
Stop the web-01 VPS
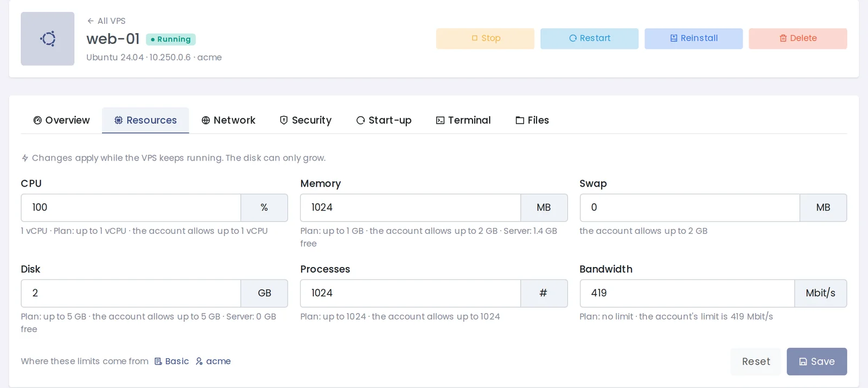click(485, 39)
